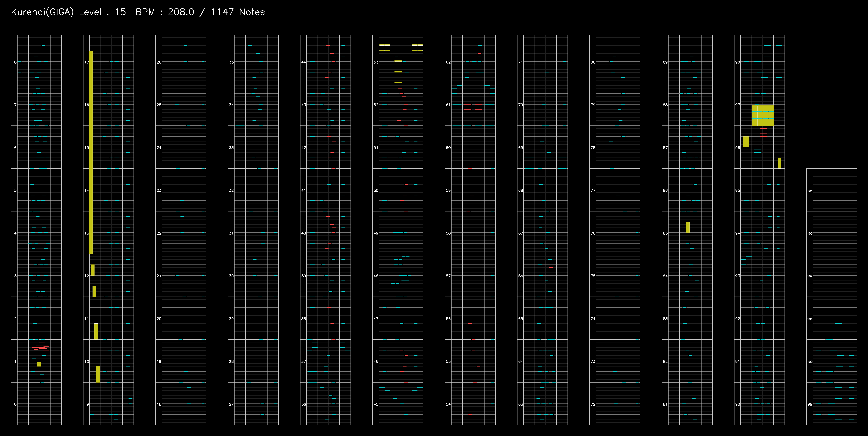Click measure number 104 label

(810, 191)
